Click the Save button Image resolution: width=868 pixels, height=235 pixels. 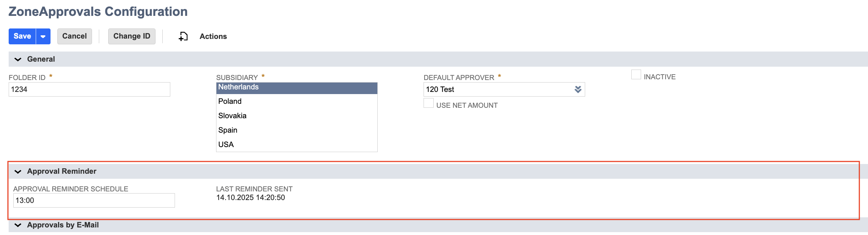(22, 36)
